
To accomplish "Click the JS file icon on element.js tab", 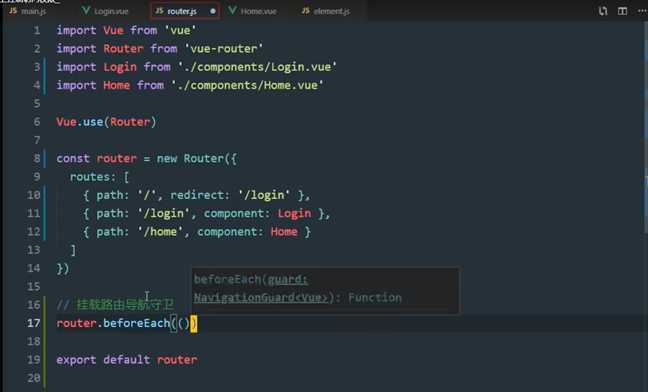I will (x=306, y=11).
